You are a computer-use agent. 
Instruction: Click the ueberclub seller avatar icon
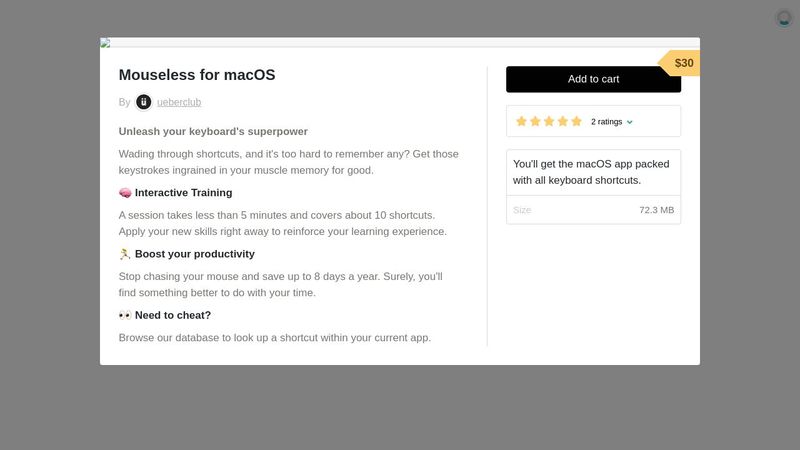point(144,102)
